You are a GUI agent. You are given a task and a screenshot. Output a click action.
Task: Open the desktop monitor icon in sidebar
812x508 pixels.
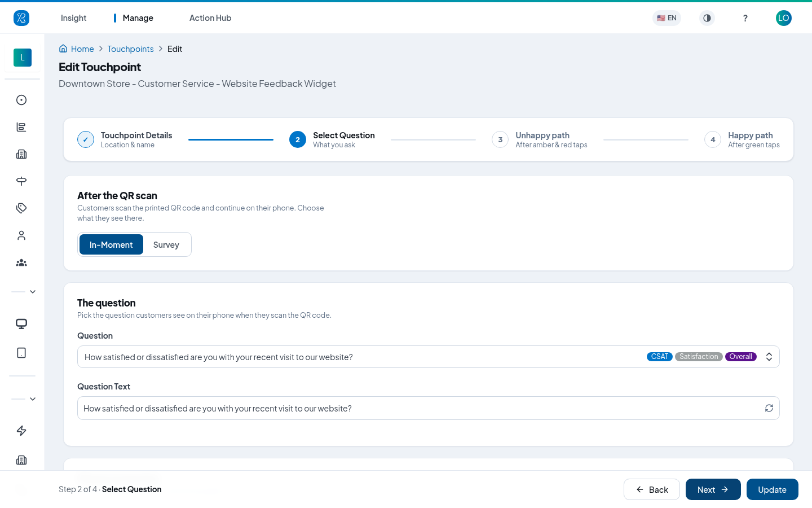[21, 324]
